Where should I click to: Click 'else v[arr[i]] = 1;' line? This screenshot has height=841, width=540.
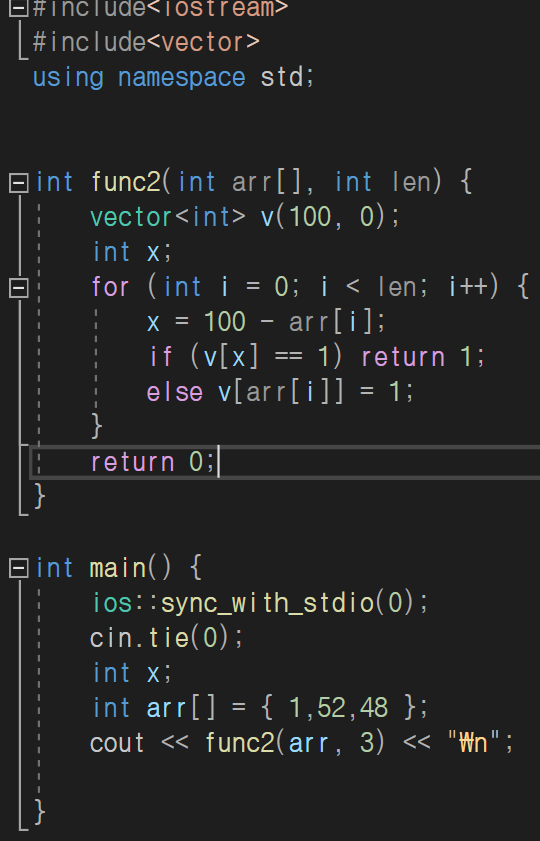coord(280,393)
